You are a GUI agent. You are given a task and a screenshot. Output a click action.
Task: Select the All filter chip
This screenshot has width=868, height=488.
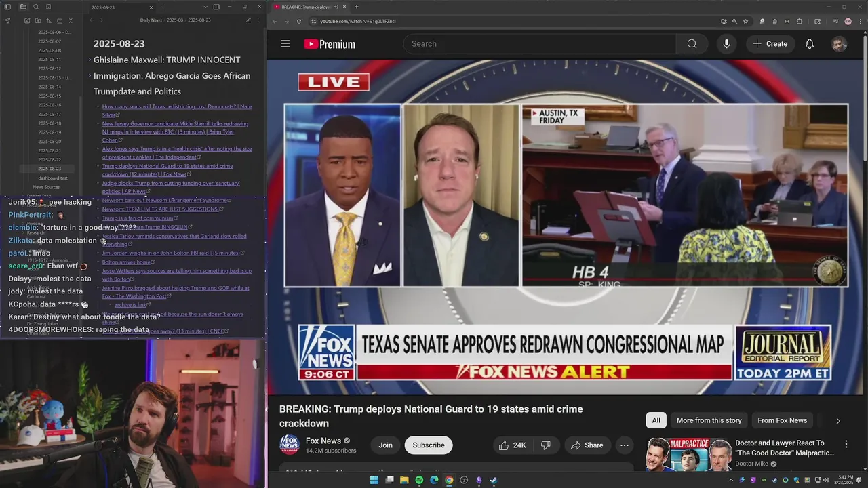click(x=656, y=420)
